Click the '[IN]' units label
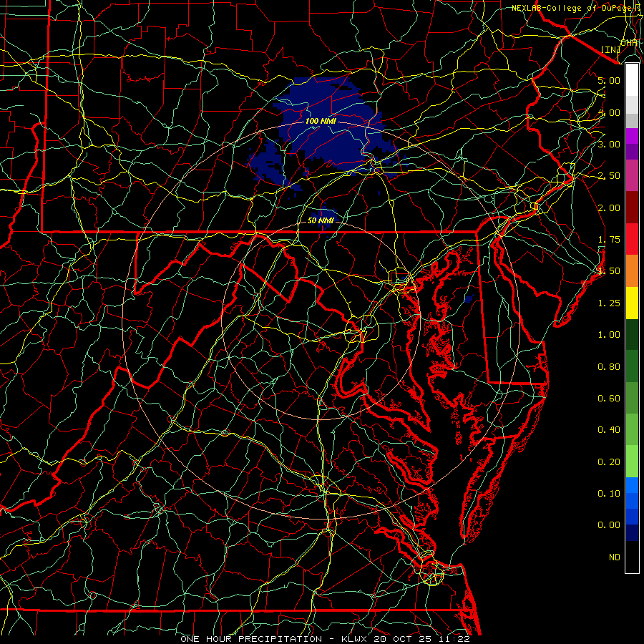Image resolution: width=644 pixels, height=644 pixels. 611,49
